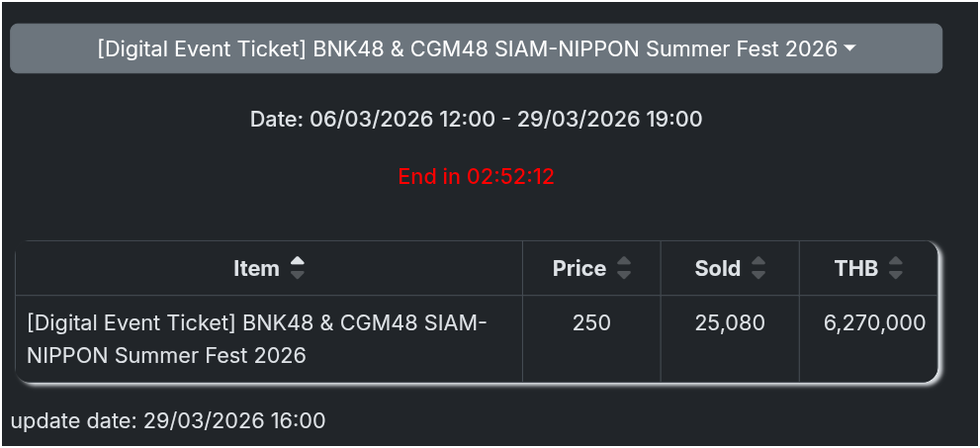
Task: Click the Sold column header label
Action: [x=717, y=268]
